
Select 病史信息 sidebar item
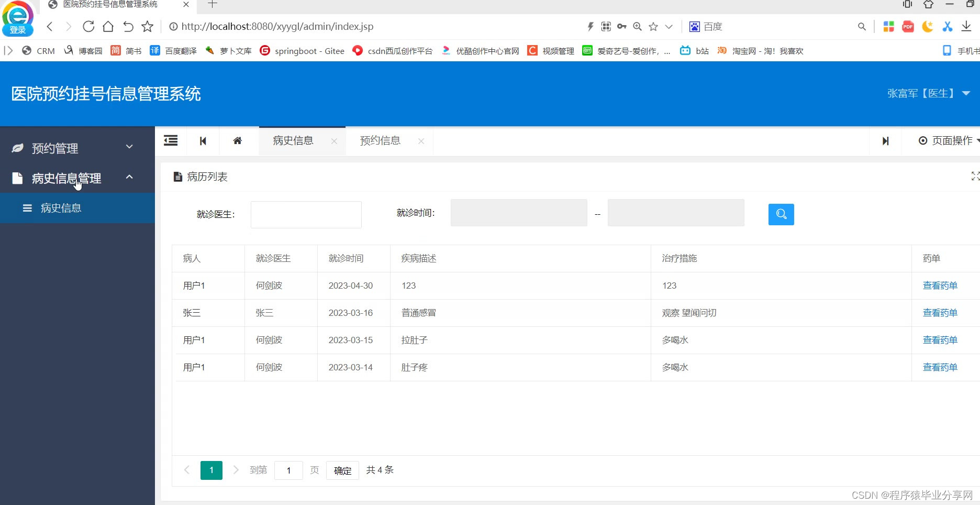77,208
